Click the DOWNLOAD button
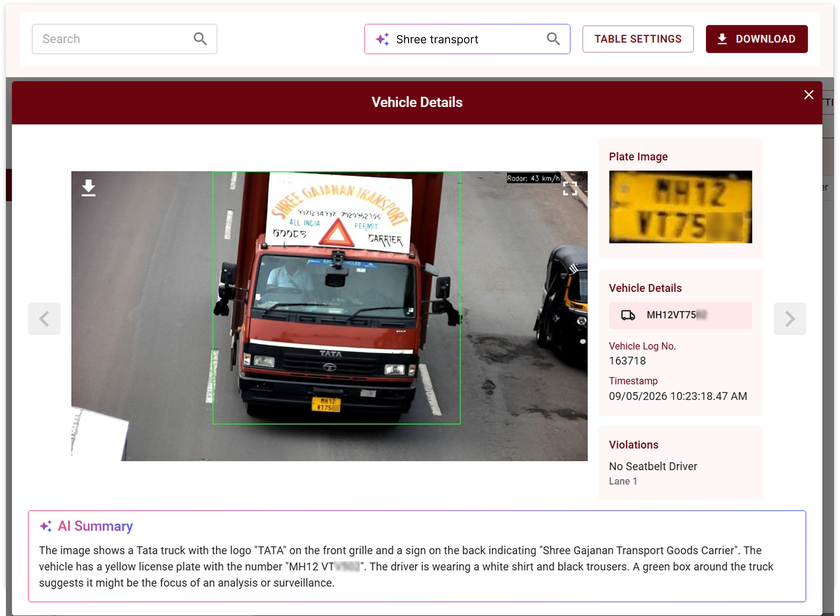This screenshot has width=840, height=616. tap(756, 39)
